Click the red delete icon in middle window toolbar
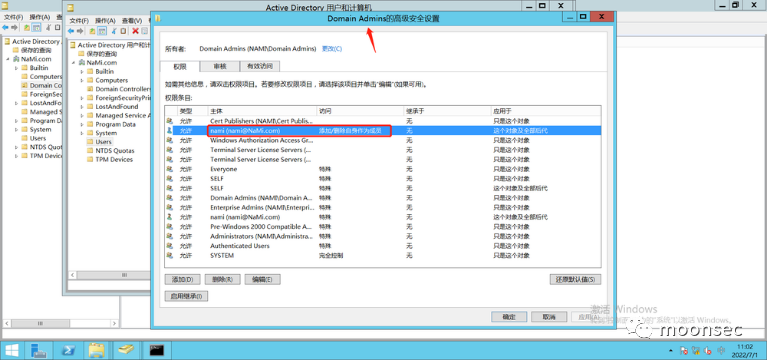The height and width of the screenshot is (360, 767). coord(135,31)
